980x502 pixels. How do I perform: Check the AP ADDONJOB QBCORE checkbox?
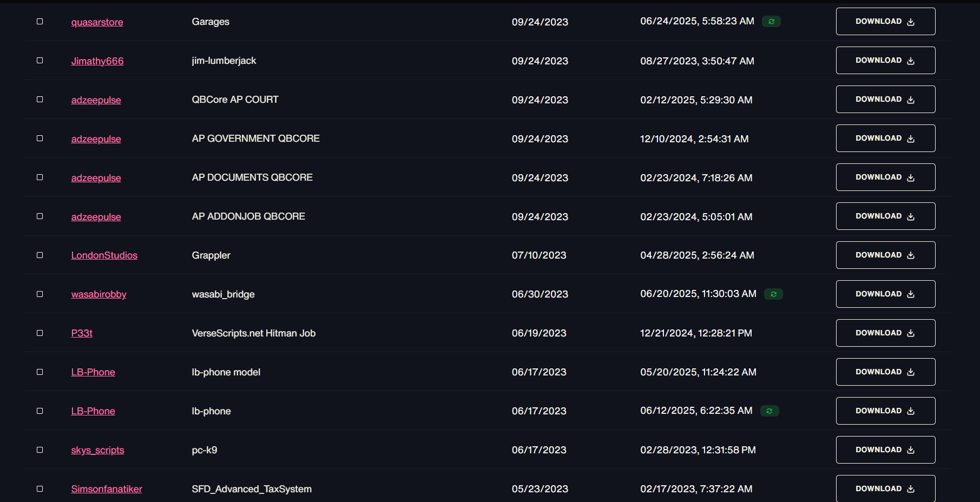click(40, 216)
